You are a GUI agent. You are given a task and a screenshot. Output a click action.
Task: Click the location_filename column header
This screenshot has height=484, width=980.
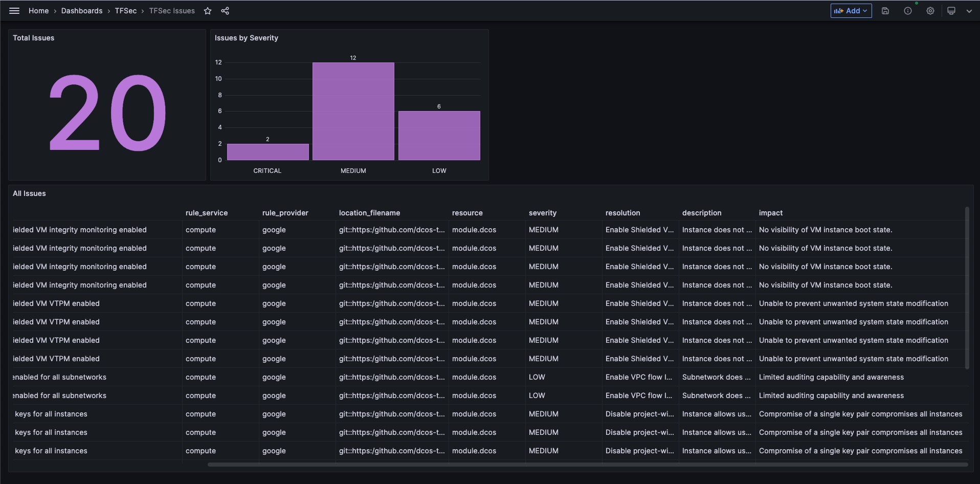369,213
